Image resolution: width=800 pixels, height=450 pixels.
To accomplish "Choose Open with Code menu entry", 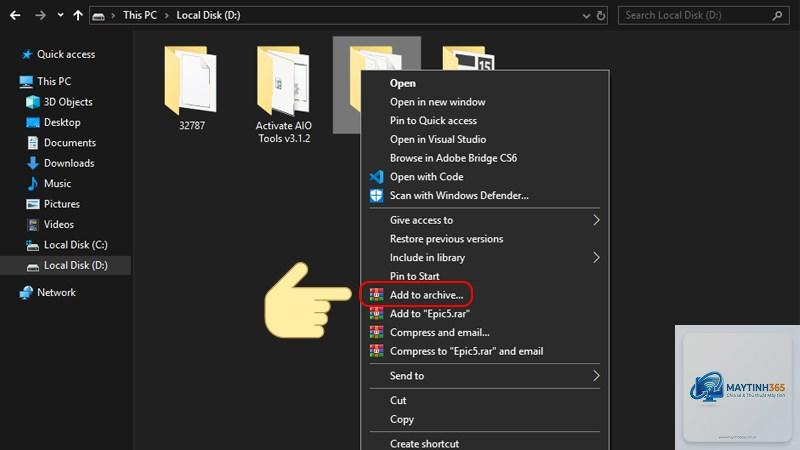I will coord(427,177).
